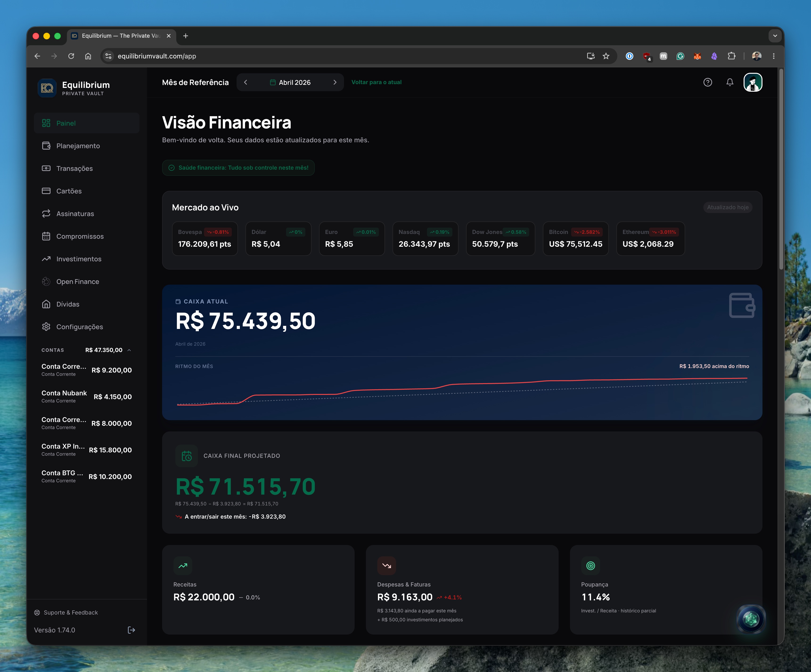This screenshot has width=811, height=672.
Task: Click the Bitcoin market card
Action: click(x=575, y=238)
